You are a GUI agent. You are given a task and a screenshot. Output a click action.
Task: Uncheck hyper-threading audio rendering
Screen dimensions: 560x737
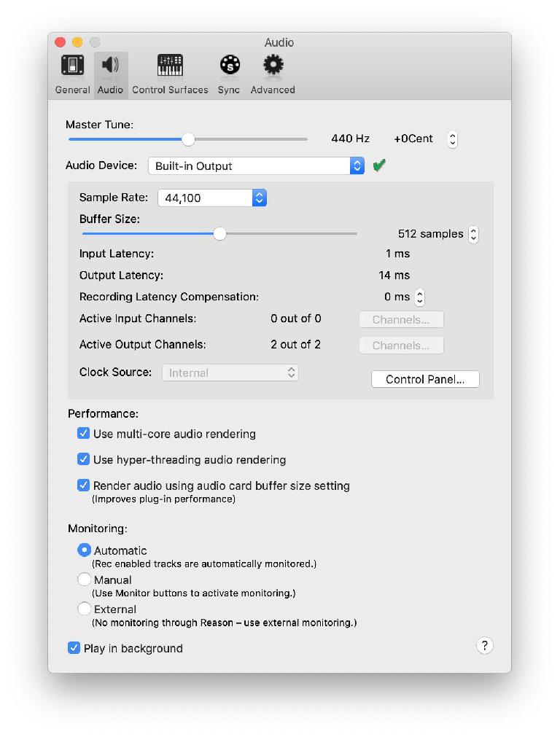[83, 459]
